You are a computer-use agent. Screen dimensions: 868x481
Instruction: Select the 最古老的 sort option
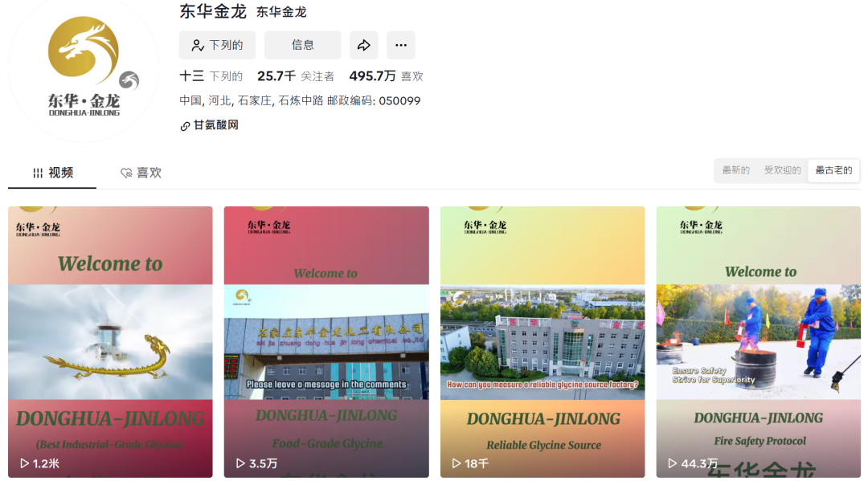tap(833, 170)
